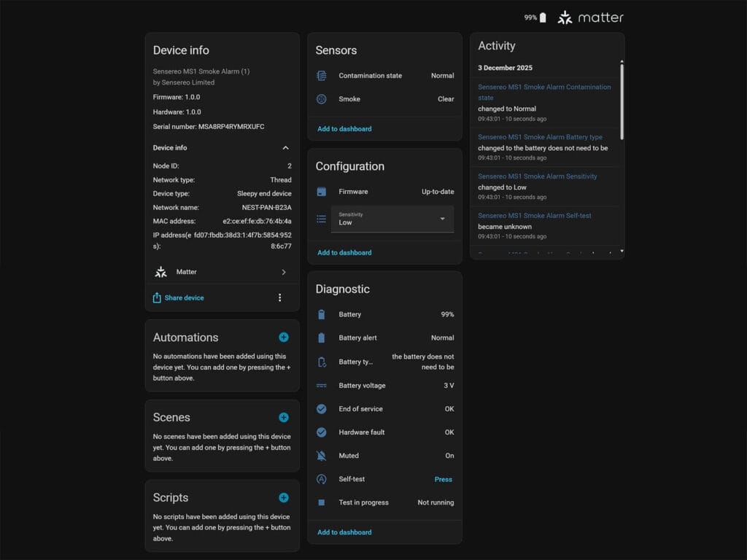
Task: Click the Hardware fault checkmark icon
Action: pos(321,432)
